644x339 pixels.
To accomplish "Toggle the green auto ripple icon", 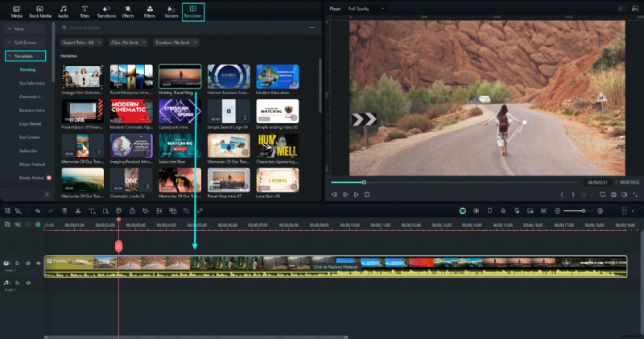I will point(37,225).
